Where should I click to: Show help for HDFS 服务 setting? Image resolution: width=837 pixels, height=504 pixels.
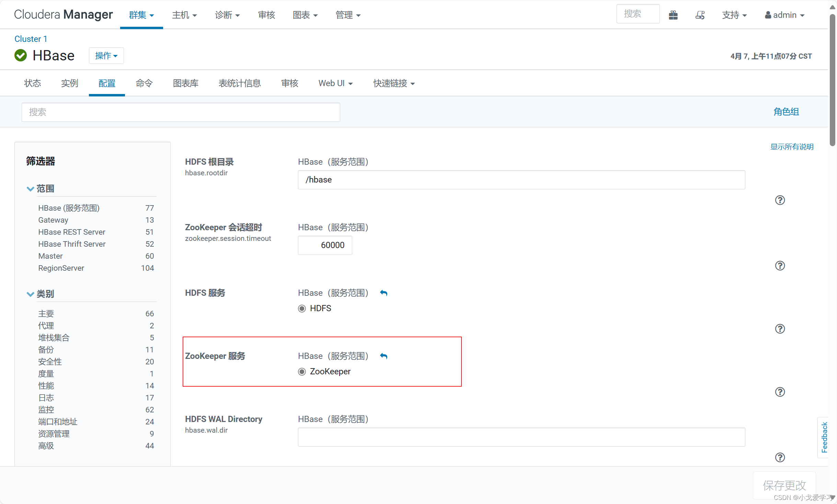pos(780,329)
